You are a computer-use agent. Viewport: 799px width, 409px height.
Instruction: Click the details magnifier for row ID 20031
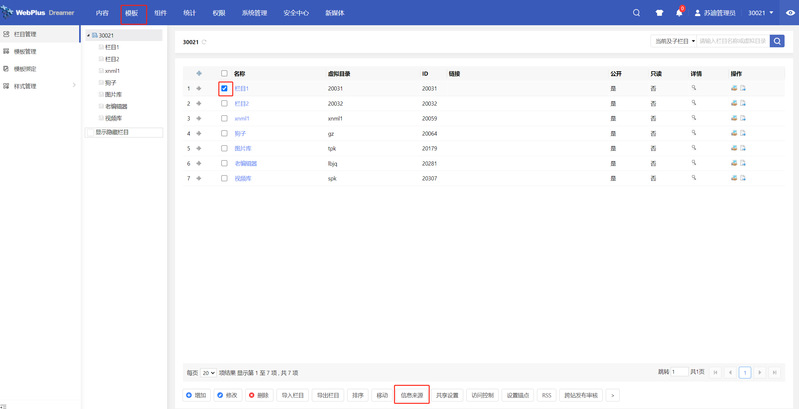[x=694, y=88]
